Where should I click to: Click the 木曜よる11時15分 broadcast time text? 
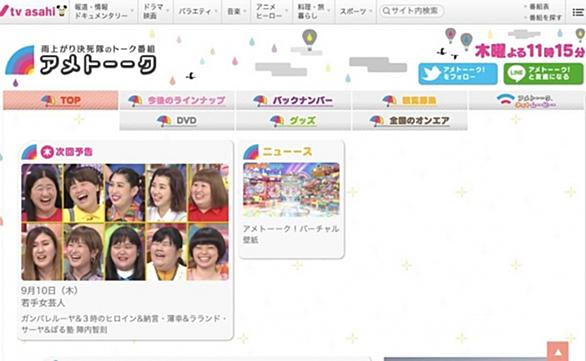529,51
